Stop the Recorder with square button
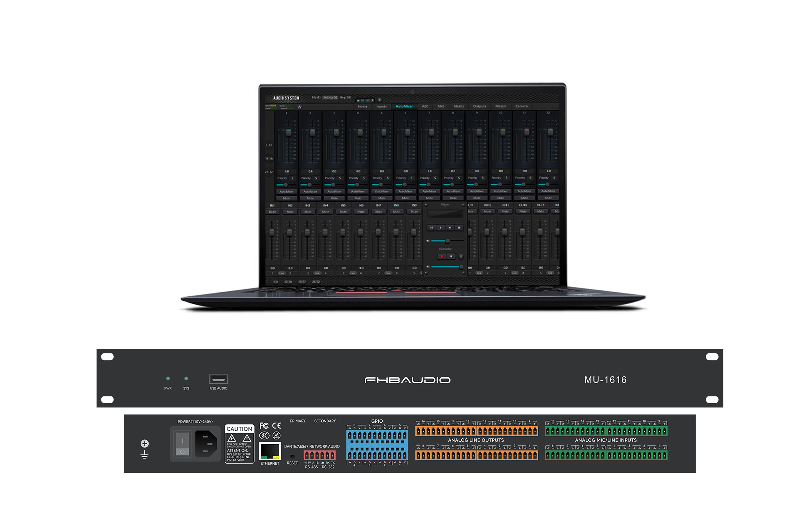798x532 pixels. [451, 256]
